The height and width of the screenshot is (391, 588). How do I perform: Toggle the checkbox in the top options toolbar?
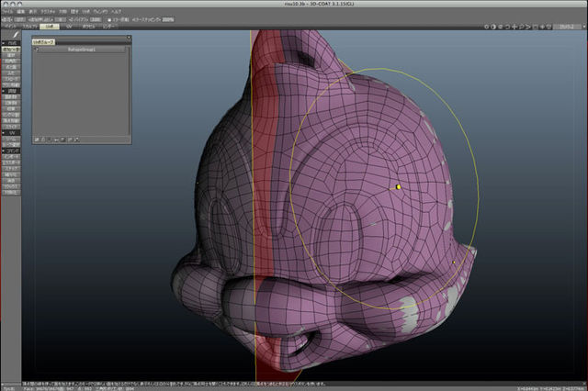point(109,19)
